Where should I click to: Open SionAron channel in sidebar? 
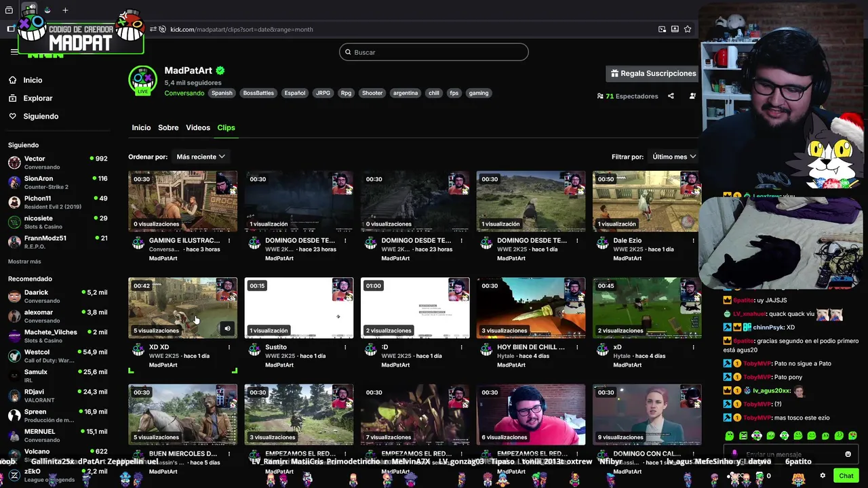click(58, 182)
